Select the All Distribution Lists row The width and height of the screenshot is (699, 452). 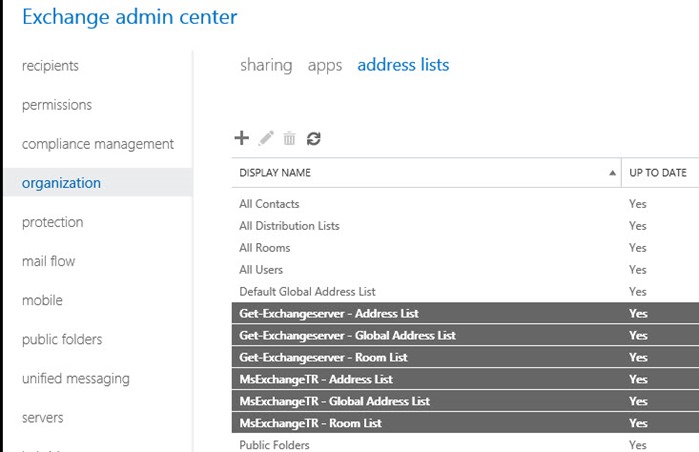point(465,226)
